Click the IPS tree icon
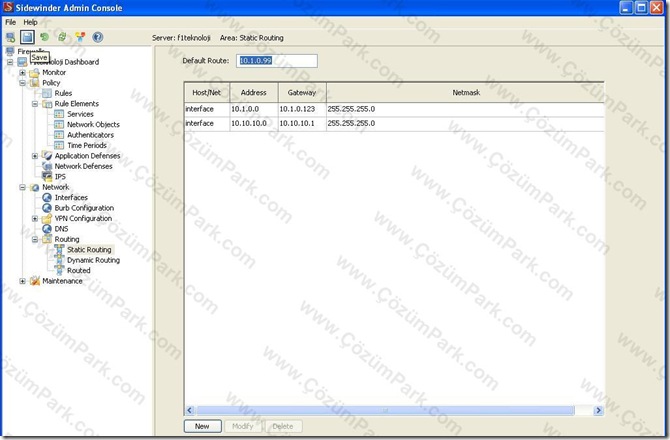 click(47, 176)
